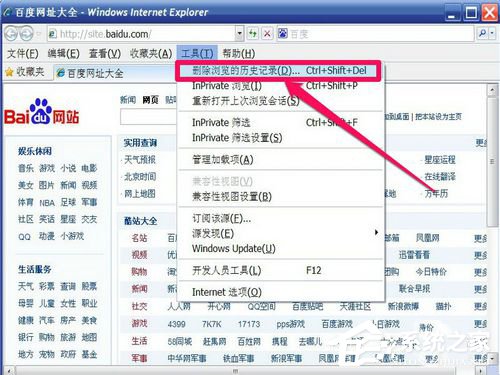This screenshot has width=500, height=375.
Task: Open the 收藏夹(A) menu
Action: (x=151, y=53)
